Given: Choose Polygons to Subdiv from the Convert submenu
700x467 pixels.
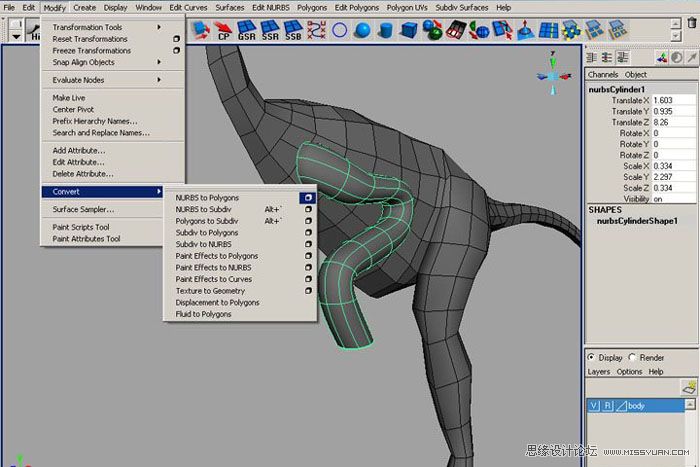Looking at the screenshot, I should click(206, 221).
